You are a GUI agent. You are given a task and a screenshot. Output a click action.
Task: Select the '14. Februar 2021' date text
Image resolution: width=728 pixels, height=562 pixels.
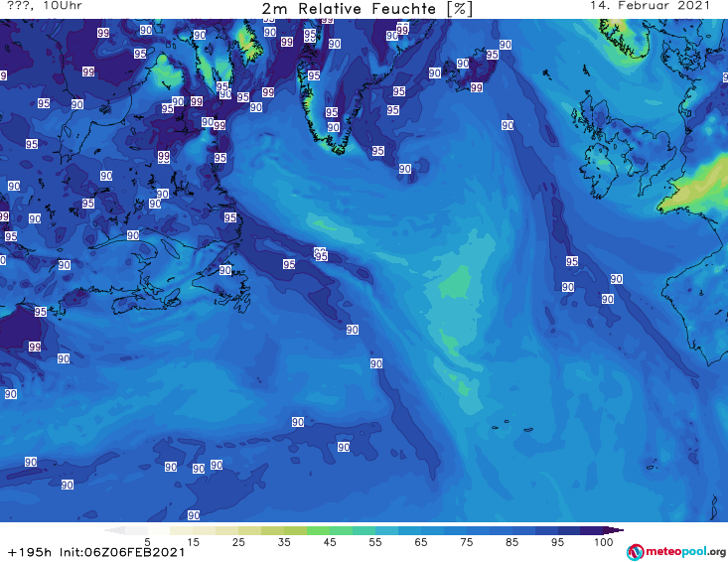coord(650,6)
